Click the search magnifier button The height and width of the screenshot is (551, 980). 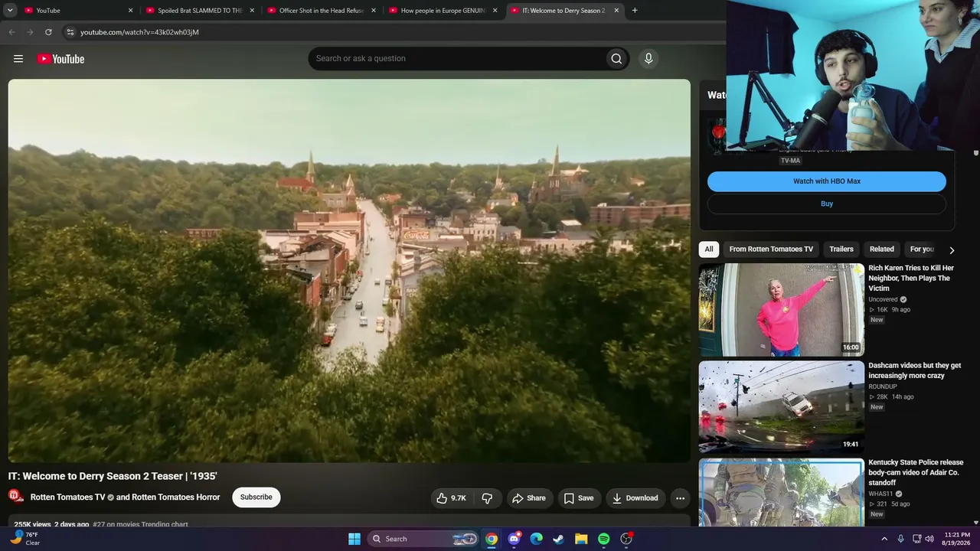point(616,59)
